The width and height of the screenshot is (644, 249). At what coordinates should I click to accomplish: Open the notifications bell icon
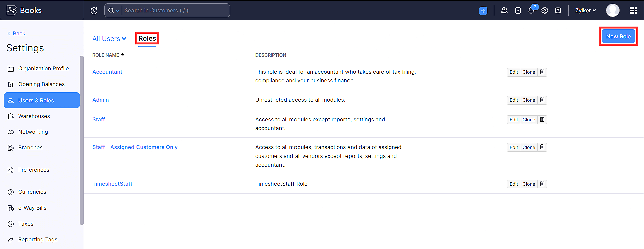click(x=531, y=11)
